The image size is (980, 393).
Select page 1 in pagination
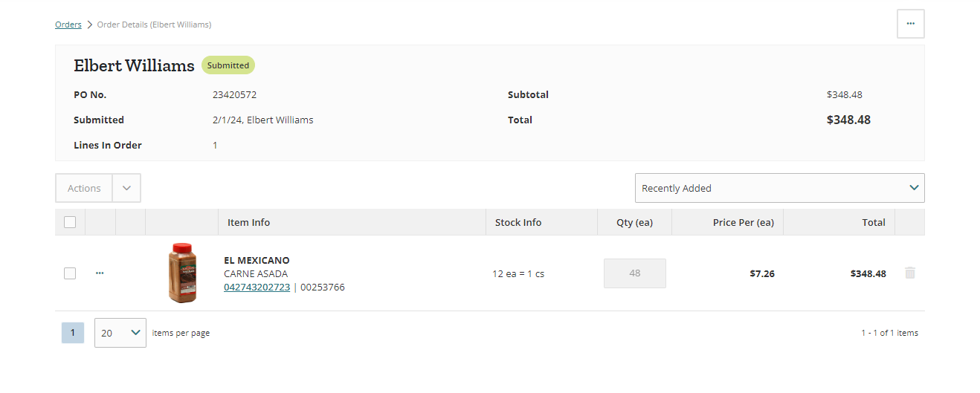click(72, 333)
